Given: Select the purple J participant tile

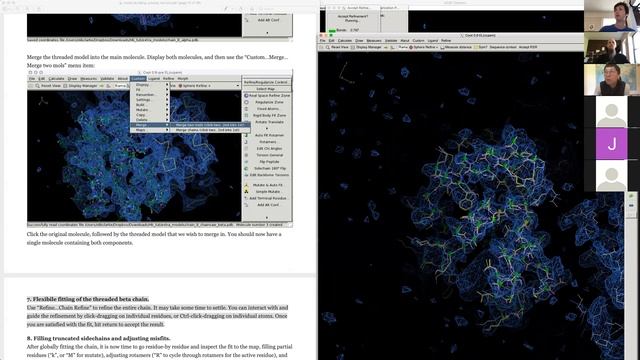Looking at the screenshot, I should click(611, 144).
